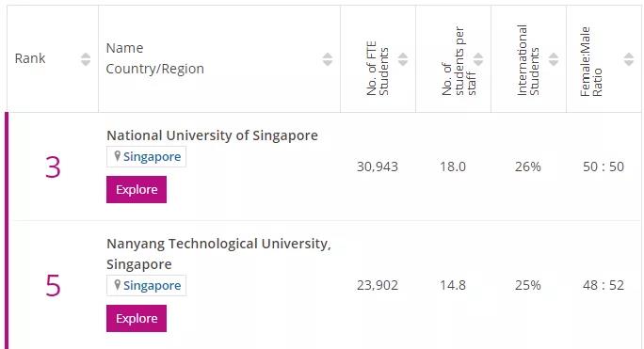Viewport: 644px width, 349px height.
Task: Click sort arrows in Name Country/Region column
Action: pos(328,59)
